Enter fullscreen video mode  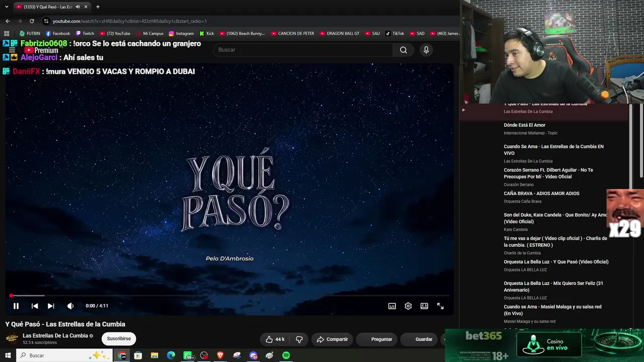[440, 306]
